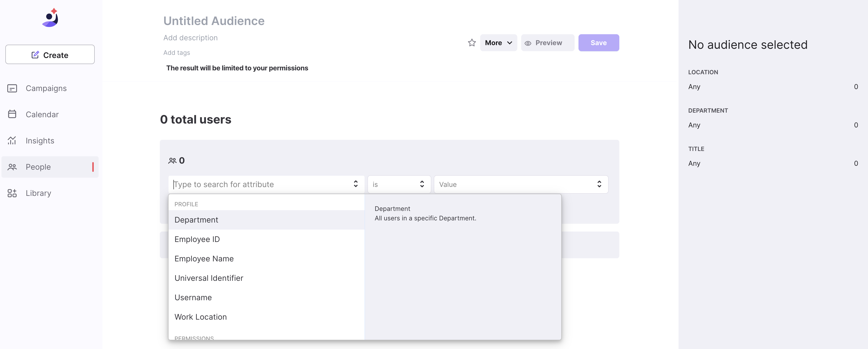Select Employee Name attribute option

266,259
